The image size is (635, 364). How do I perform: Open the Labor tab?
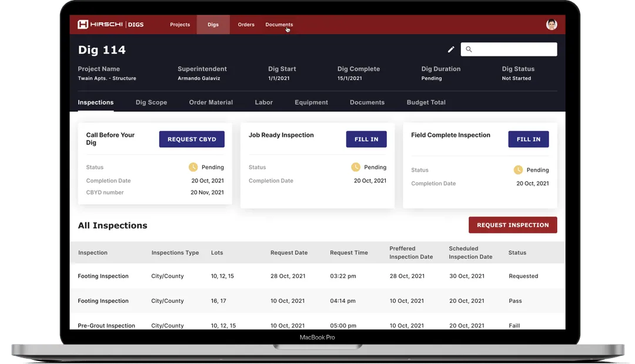coord(263,102)
